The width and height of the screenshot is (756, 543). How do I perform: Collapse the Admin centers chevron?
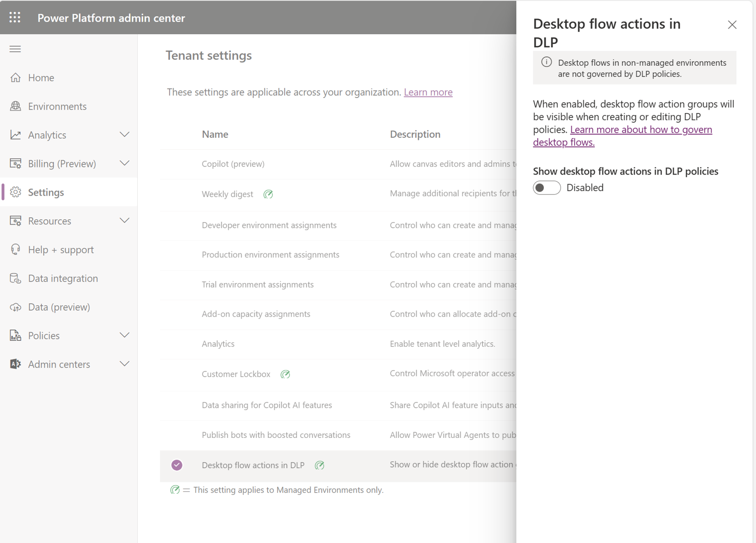[124, 364]
